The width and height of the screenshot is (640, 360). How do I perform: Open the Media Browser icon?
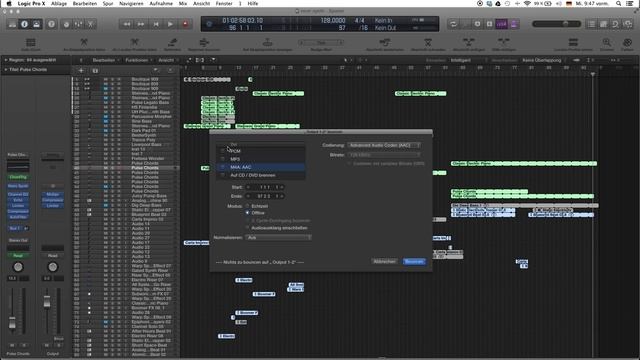click(x=628, y=24)
